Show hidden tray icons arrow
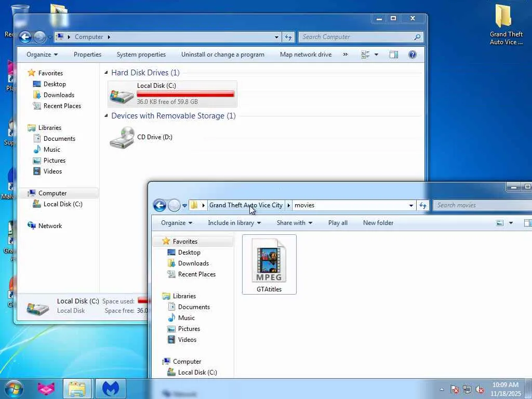The height and width of the screenshot is (399, 532). 442,389
